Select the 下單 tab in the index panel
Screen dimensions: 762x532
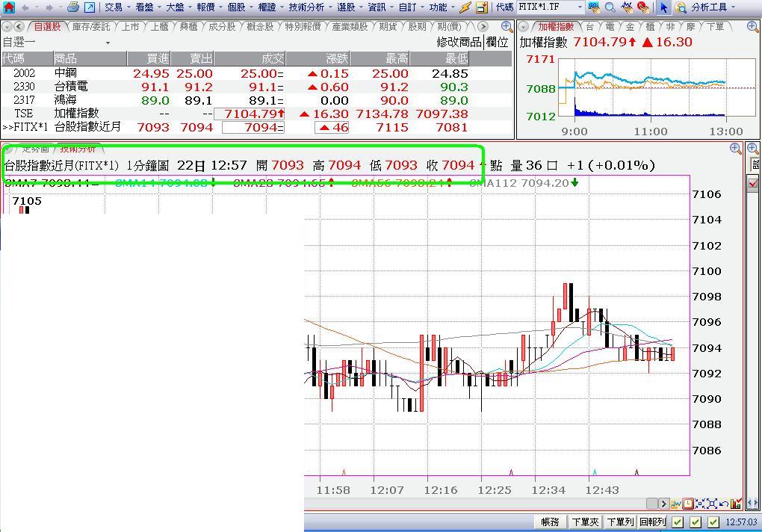(715, 27)
